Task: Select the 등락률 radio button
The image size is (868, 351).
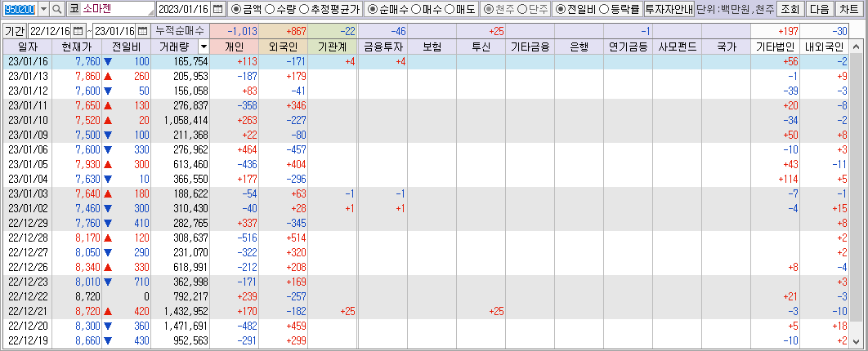Action: [604, 9]
